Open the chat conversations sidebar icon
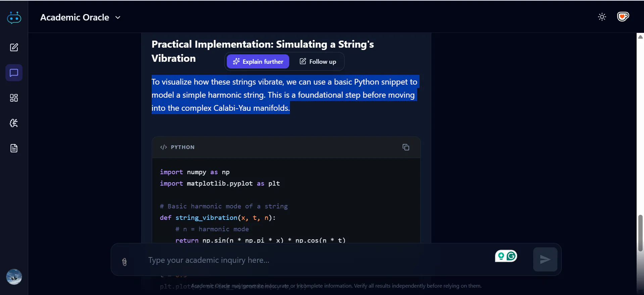 coord(14,72)
